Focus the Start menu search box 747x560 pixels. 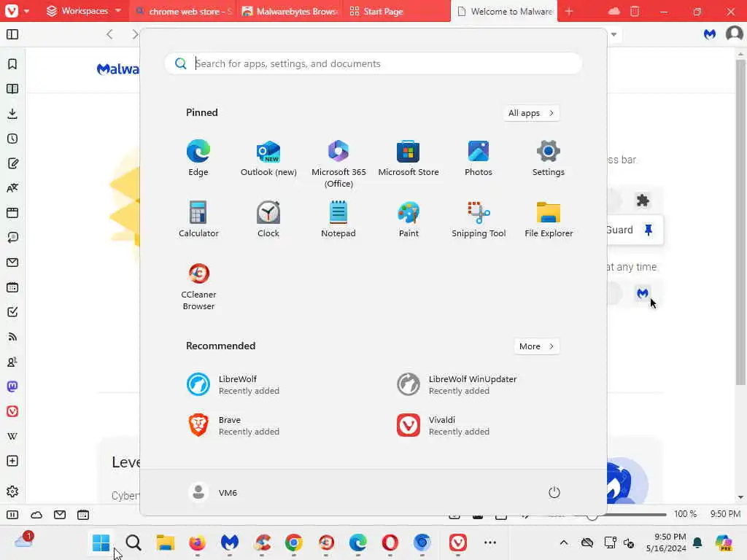pyautogui.click(x=373, y=63)
